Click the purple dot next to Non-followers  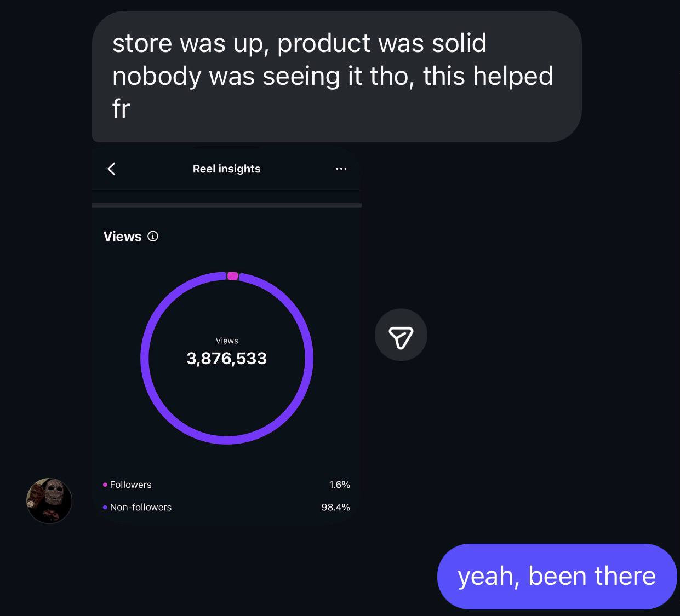[105, 508]
